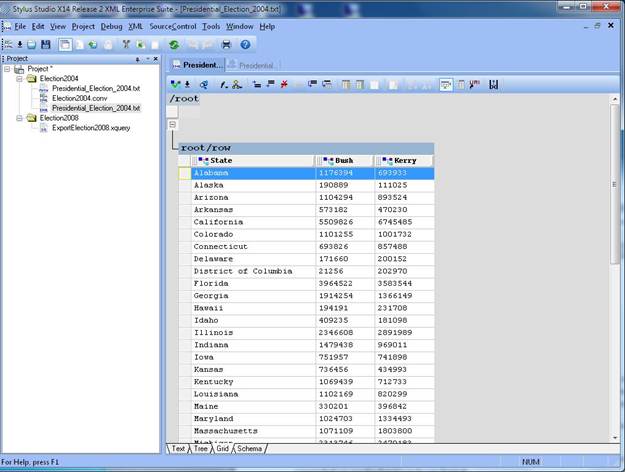Click the column icon beside highlighted toggle

pos(460,85)
